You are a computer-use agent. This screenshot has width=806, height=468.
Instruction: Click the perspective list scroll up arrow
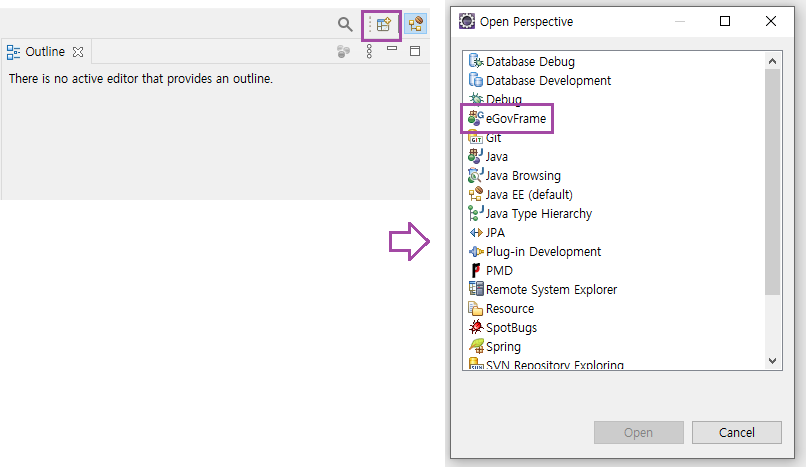point(772,61)
